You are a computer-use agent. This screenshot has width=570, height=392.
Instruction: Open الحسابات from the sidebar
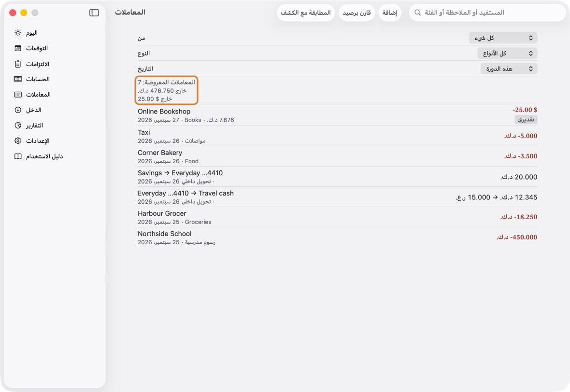[x=55, y=79]
